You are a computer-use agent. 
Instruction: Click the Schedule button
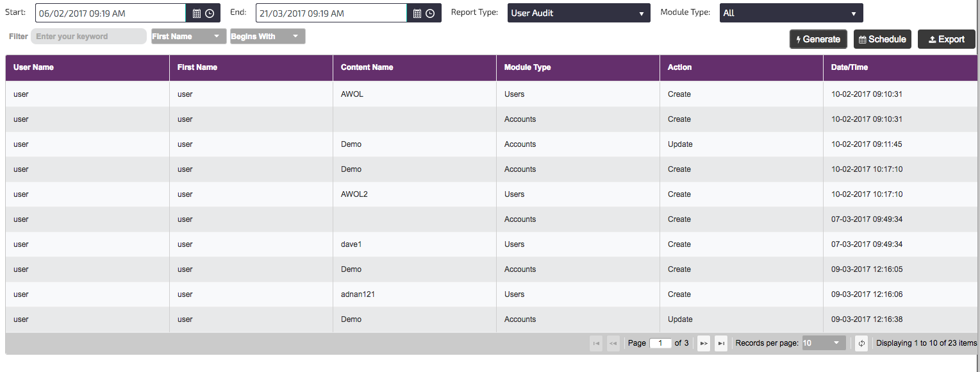tap(882, 39)
